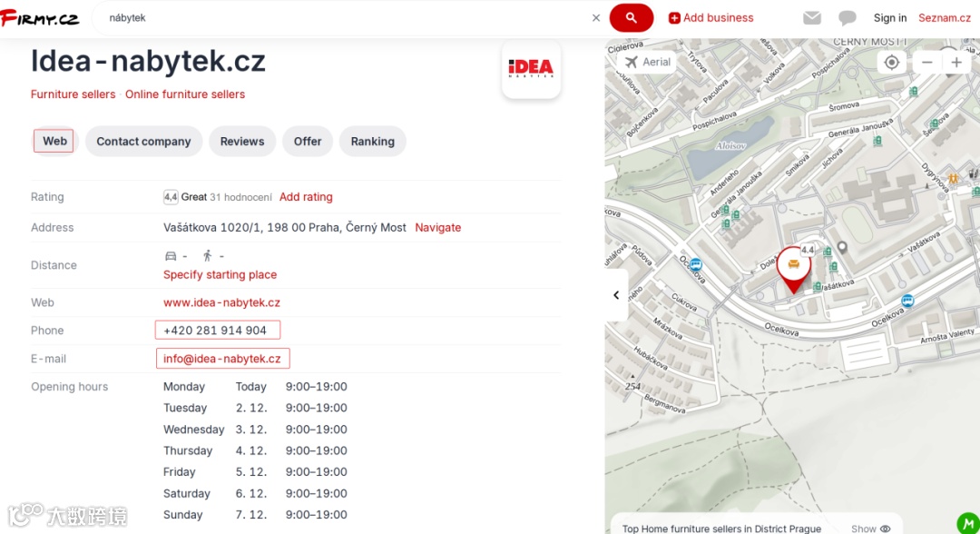Click Add rating link
Screen dimensions: 980x534
coord(306,197)
